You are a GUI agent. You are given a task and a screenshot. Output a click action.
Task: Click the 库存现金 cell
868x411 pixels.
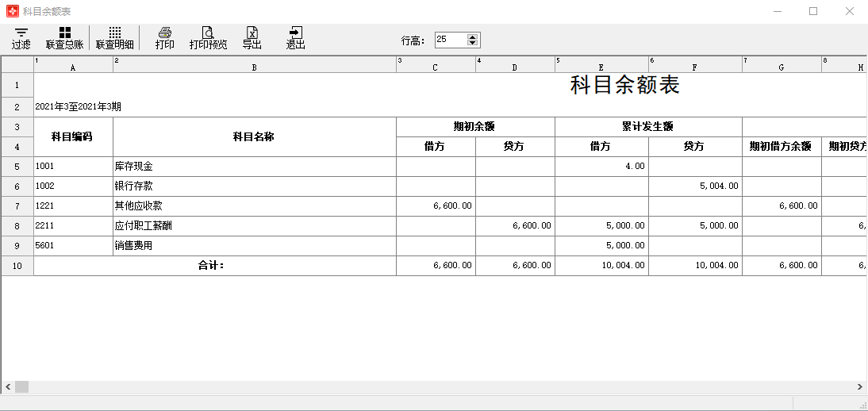[x=255, y=166]
